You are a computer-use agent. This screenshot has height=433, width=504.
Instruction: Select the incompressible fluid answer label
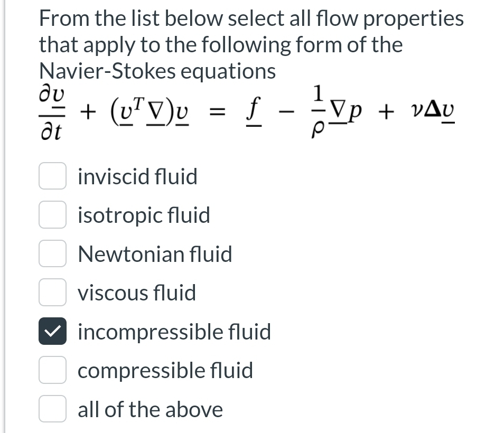pos(174,332)
